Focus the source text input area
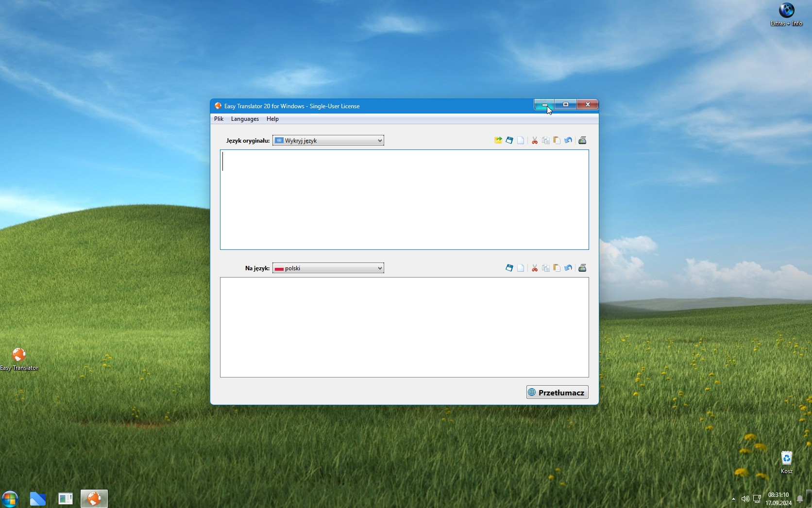The image size is (812, 508). click(x=405, y=200)
